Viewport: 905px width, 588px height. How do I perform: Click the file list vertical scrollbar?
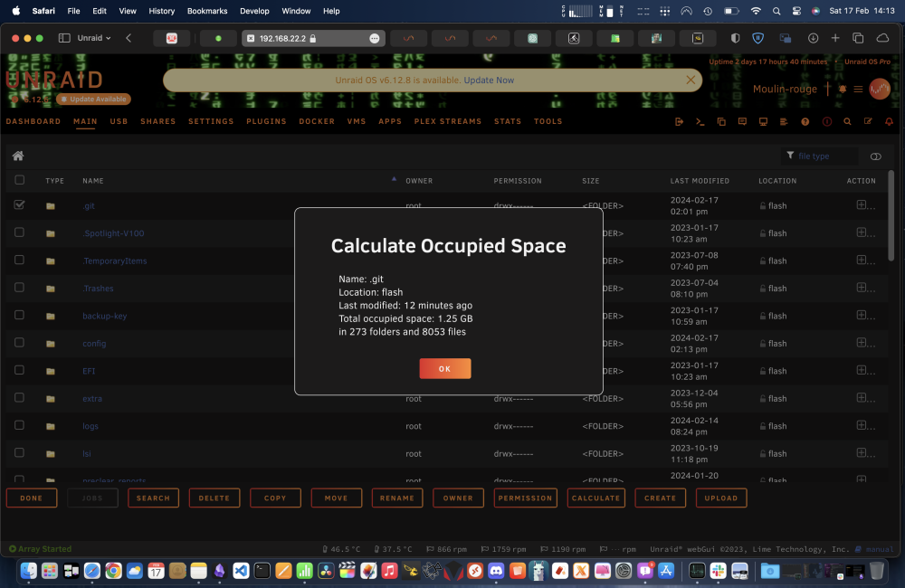891,215
